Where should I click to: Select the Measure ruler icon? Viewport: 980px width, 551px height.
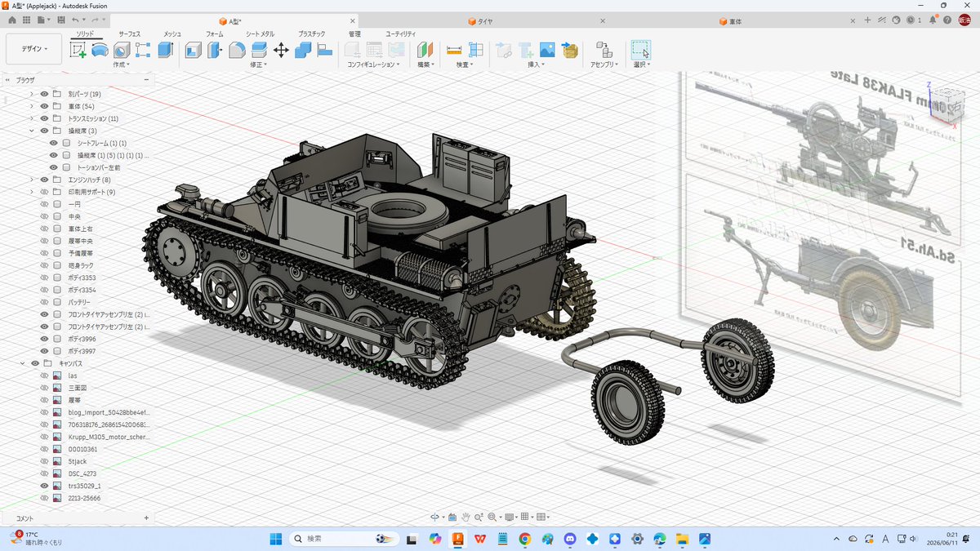454,50
